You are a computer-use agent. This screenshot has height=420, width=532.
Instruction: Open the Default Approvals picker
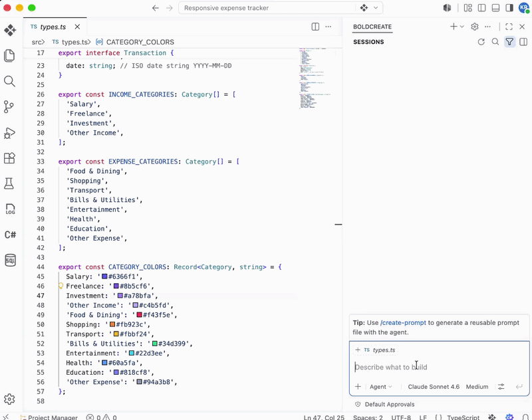point(385,405)
